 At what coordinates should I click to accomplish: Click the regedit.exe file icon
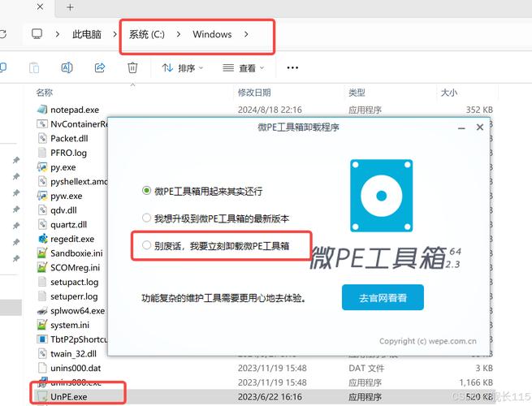(42, 239)
